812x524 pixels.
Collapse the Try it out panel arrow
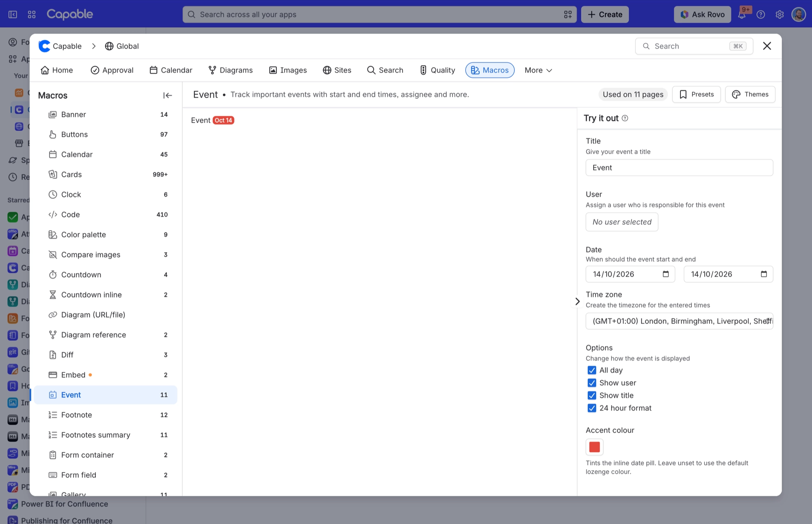pyautogui.click(x=577, y=301)
